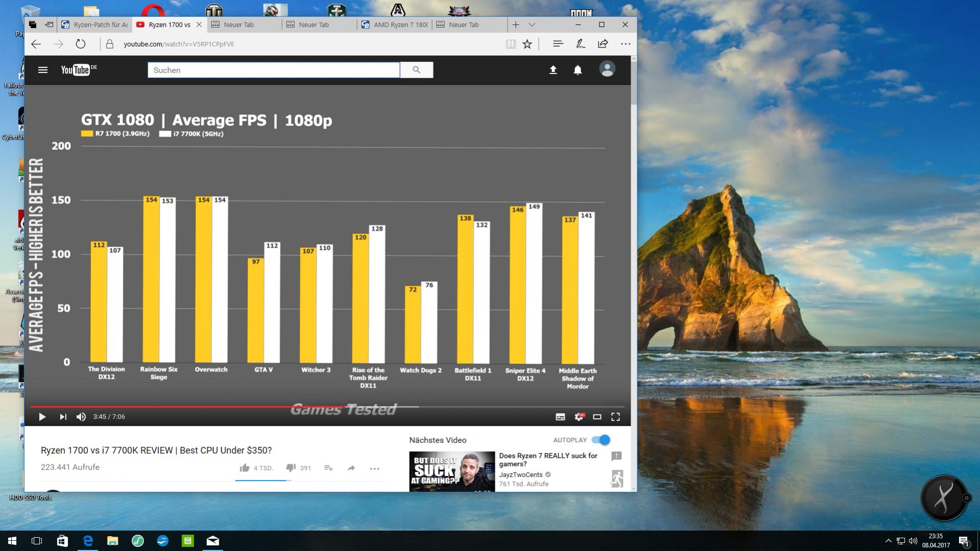Launch the blue bird taskbar app

tap(163, 541)
